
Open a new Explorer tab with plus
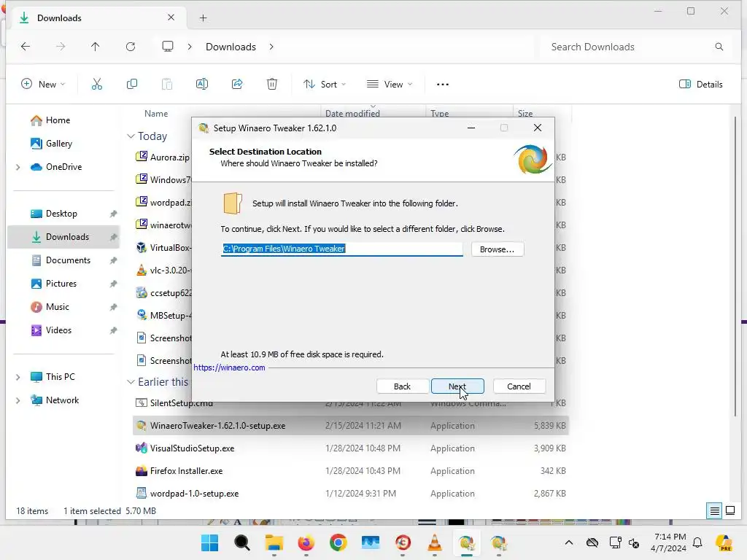(x=203, y=18)
